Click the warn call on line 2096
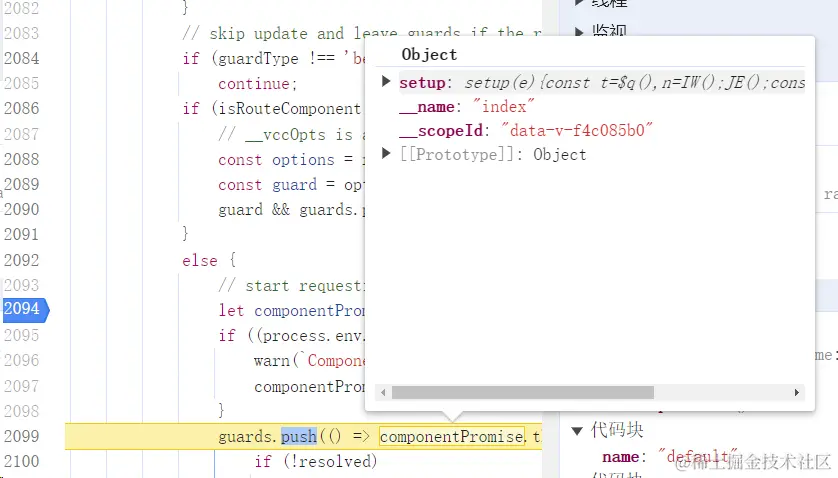The image size is (838, 478). click(271, 361)
